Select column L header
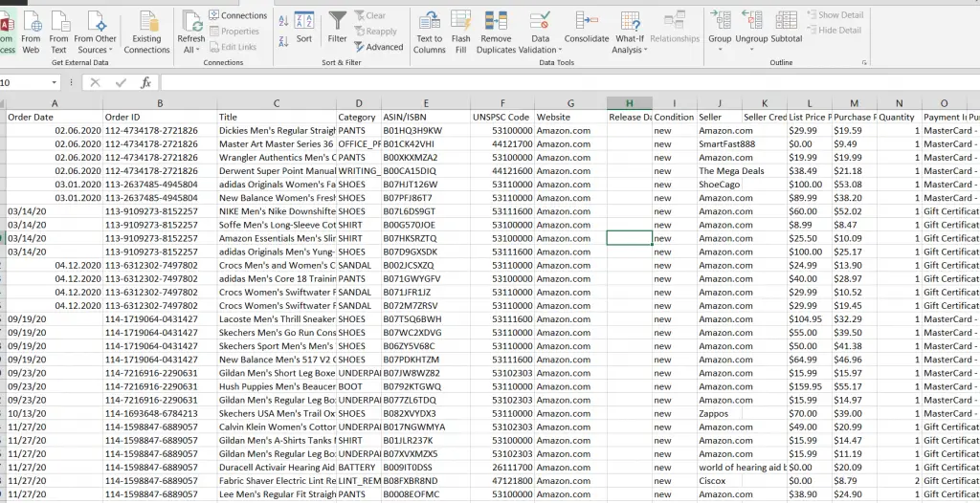This screenshot has height=503, width=980. (x=810, y=103)
